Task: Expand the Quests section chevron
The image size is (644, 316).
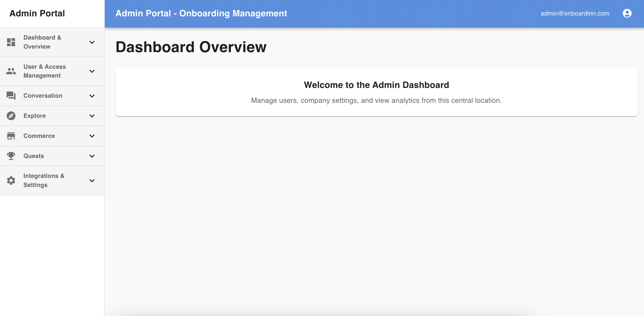Action: 92,156
